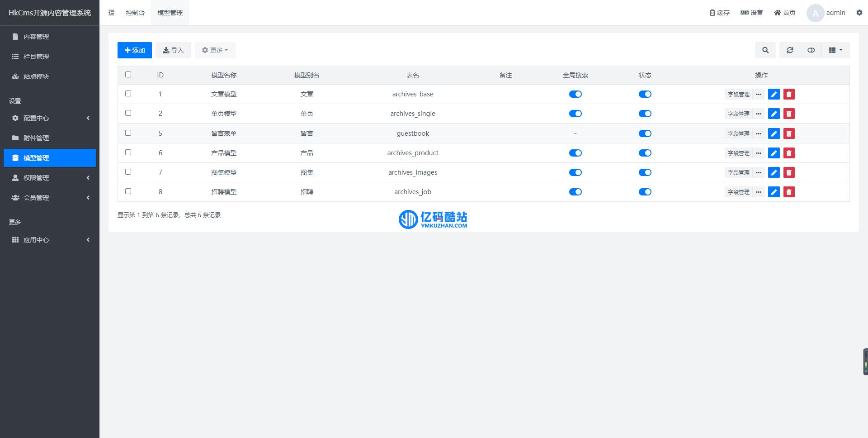Click 语言 in top bar
This screenshot has height=438, width=868.
[x=751, y=13]
